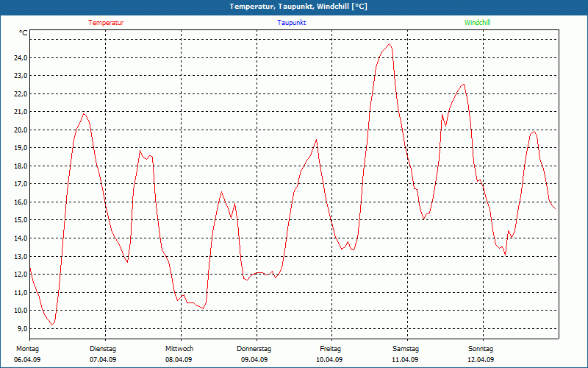This screenshot has width=588, height=368.
Task: Click the 24,0 y-axis value
Action: click(21, 57)
